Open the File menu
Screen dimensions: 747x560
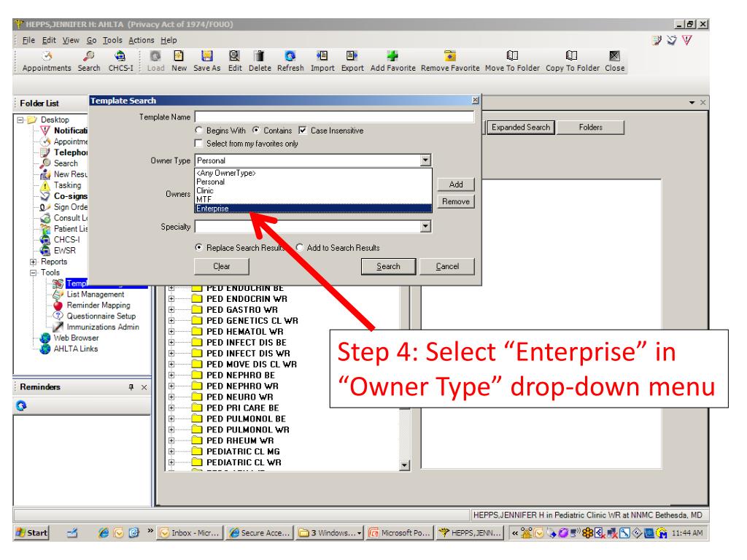28,41
